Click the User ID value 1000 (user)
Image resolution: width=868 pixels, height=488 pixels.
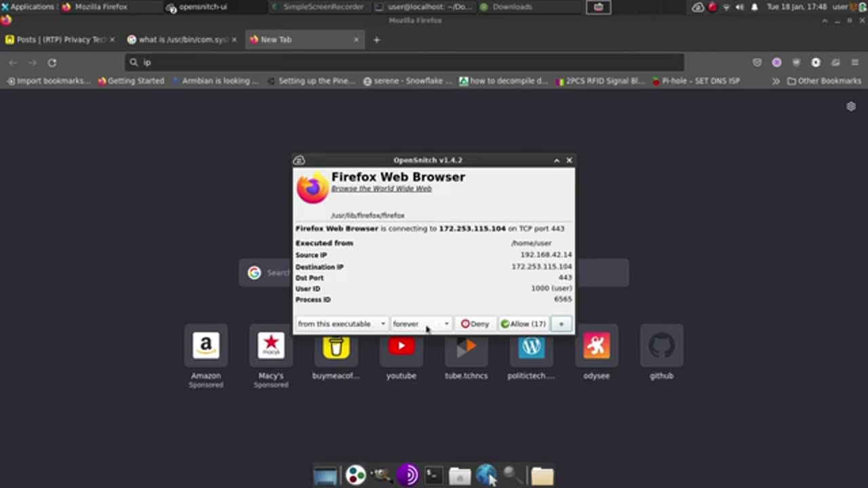(x=551, y=288)
